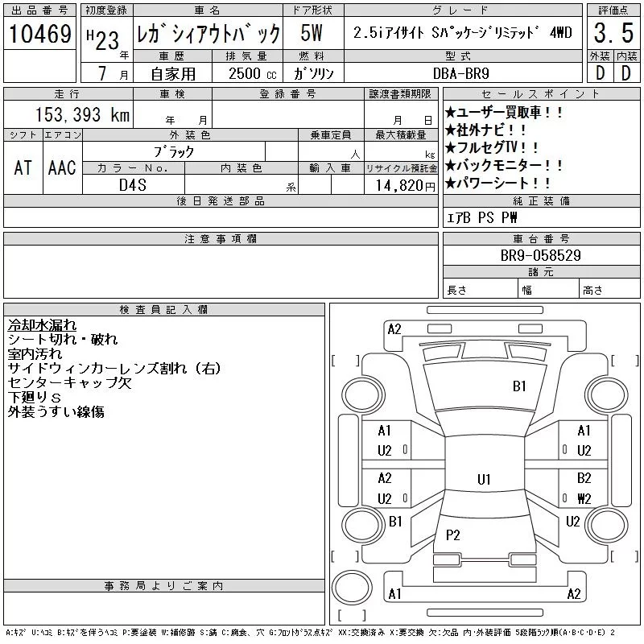The width and height of the screenshot is (644, 644).
Task: Click the overall grade 3.5 score
Action: pyautogui.click(x=613, y=33)
